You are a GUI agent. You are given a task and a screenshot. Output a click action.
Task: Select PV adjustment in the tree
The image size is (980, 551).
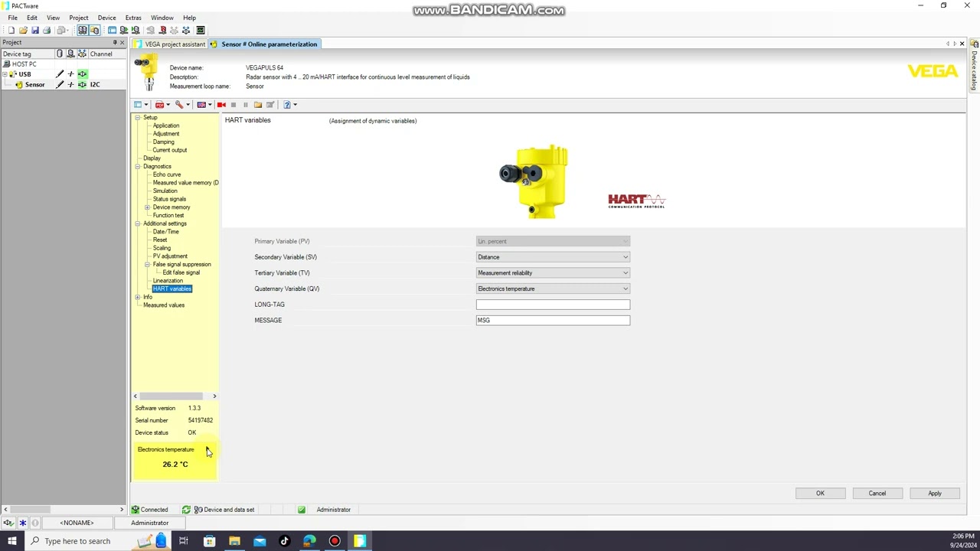[x=170, y=256]
